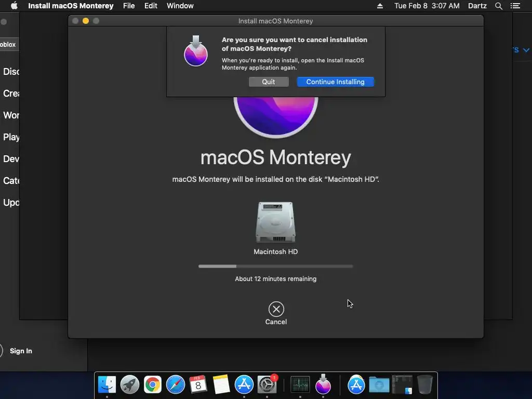Click Sign In in the background window

pyautogui.click(x=21, y=351)
